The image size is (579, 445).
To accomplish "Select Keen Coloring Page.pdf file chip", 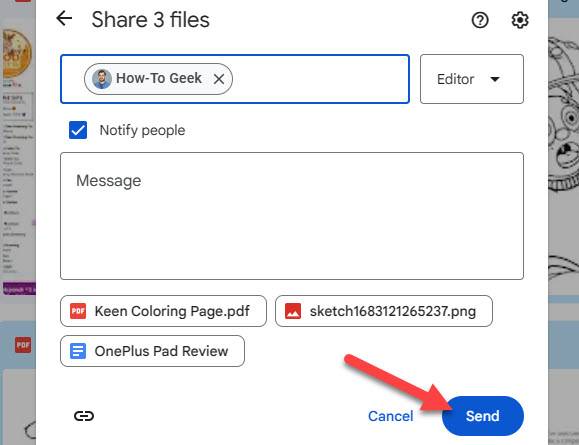I will click(x=163, y=311).
